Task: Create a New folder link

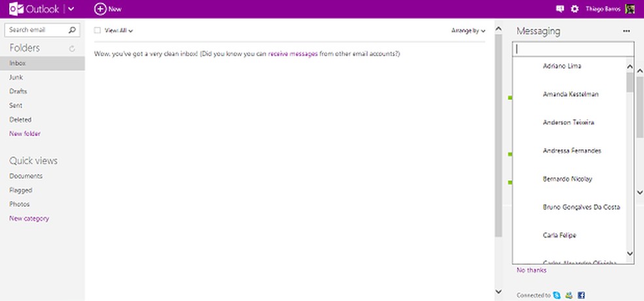Action: tap(25, 133)
